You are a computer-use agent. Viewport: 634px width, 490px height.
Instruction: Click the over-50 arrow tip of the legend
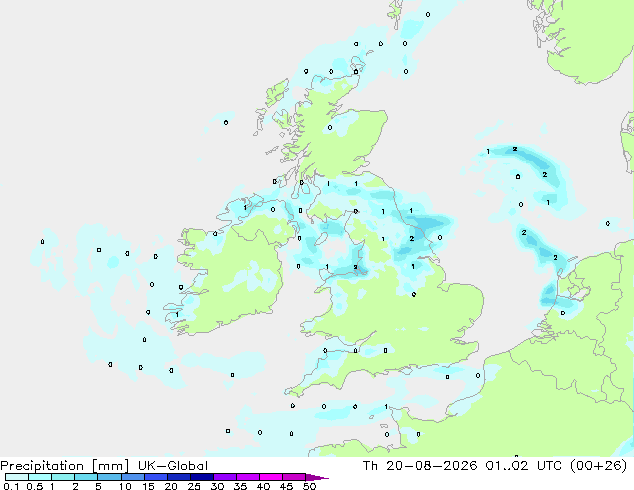pos(317,477)
